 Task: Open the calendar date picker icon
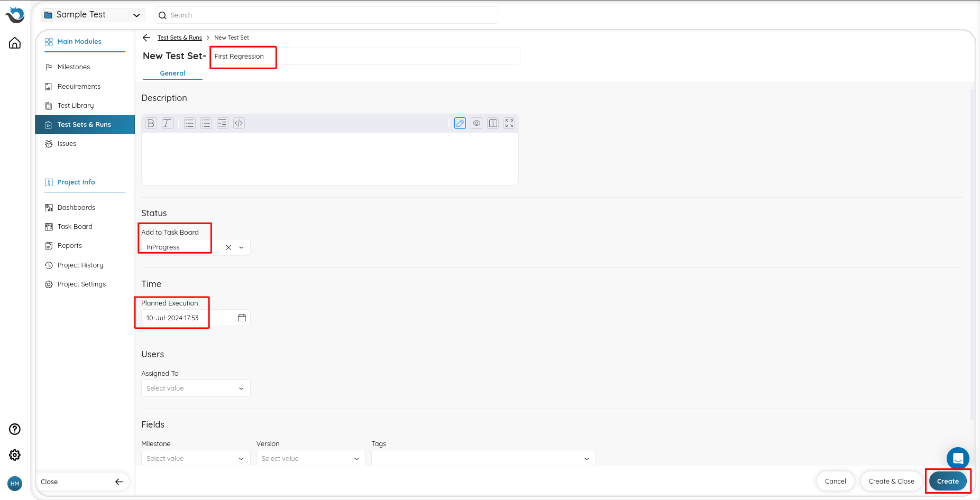tap(242, 318)
